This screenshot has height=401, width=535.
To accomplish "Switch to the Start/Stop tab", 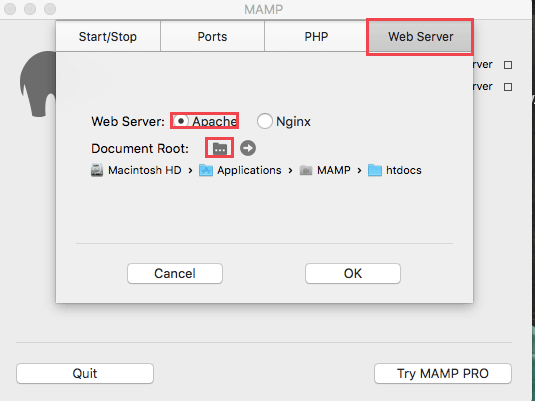I will pyautogui.click(x=108, y=37).
